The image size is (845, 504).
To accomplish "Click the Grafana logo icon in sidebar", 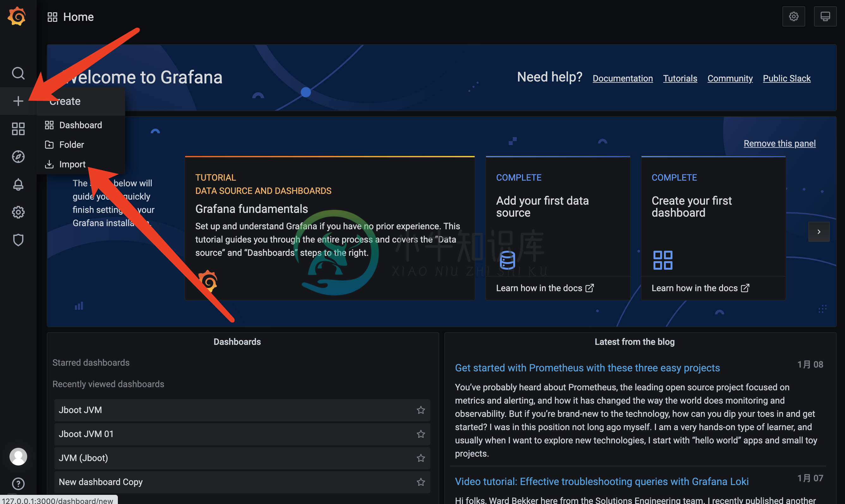I will (x=17, y=16).
